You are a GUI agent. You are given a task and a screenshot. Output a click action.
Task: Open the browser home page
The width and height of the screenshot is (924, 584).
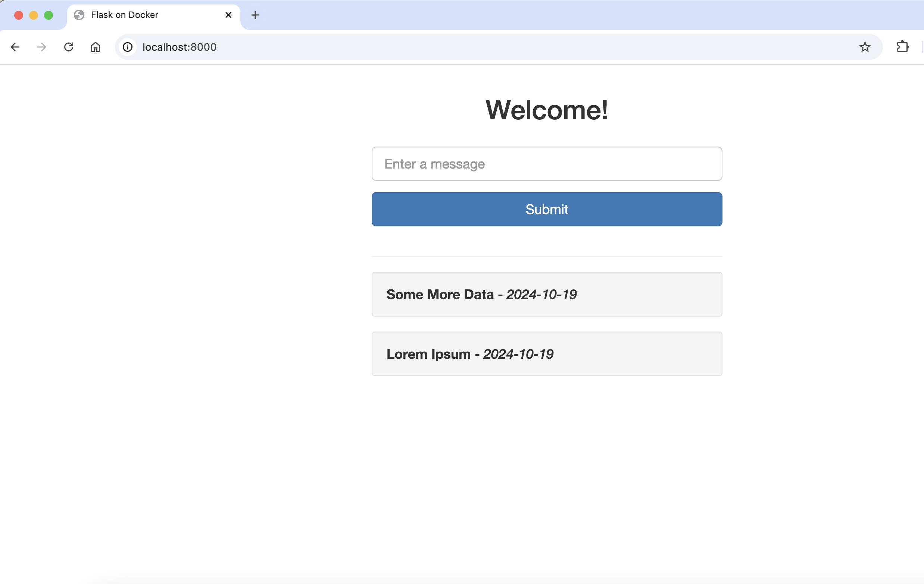96,47
